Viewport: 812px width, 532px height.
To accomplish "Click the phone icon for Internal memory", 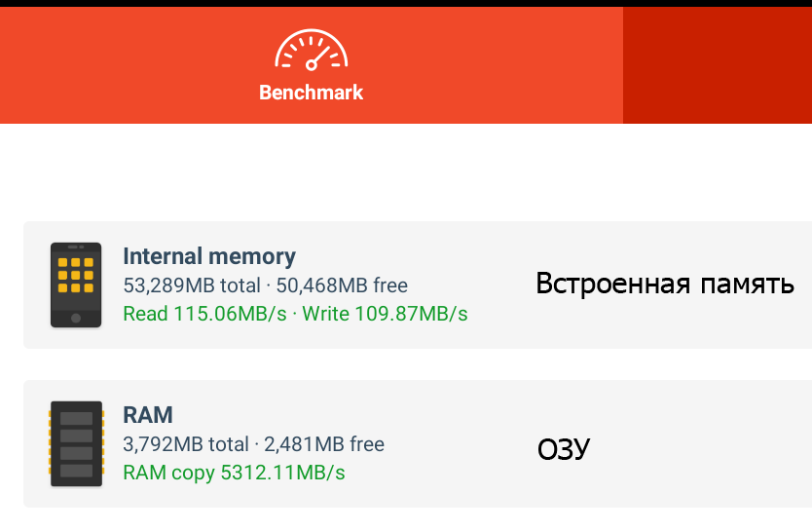I will (76, 285).
